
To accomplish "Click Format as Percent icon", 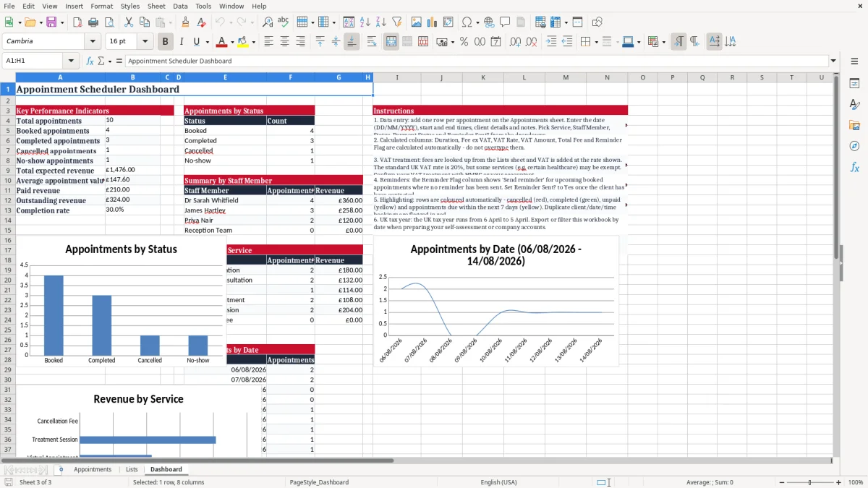I will coord(464,42).
